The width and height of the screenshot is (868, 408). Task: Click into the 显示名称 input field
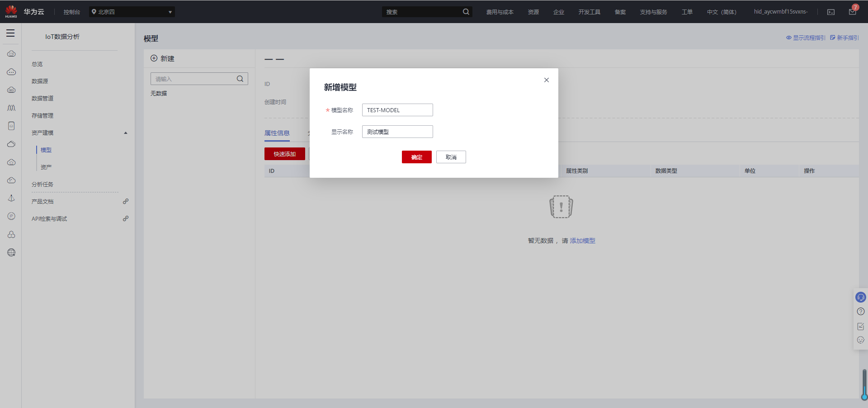click(397, 132)
